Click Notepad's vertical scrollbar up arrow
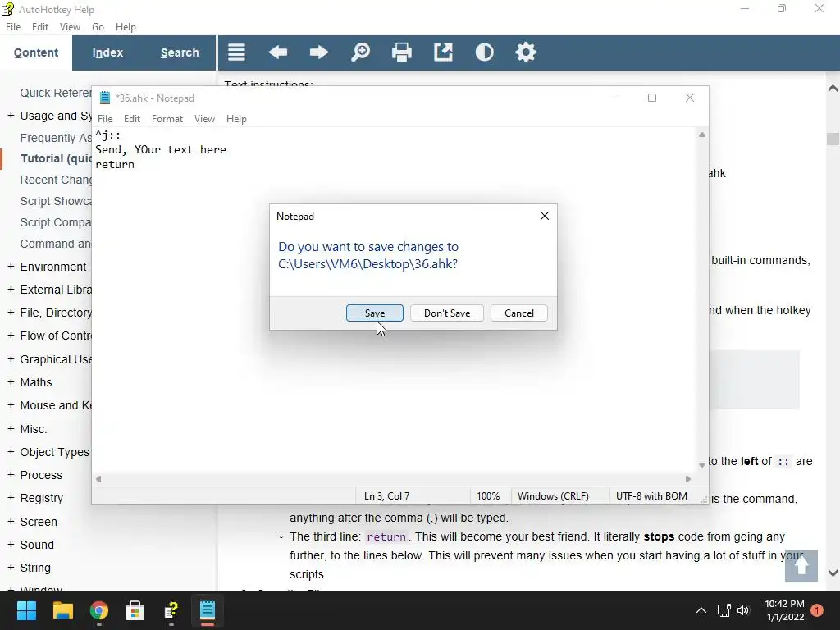This screenshot has height=630, width=840. [702, 135]
